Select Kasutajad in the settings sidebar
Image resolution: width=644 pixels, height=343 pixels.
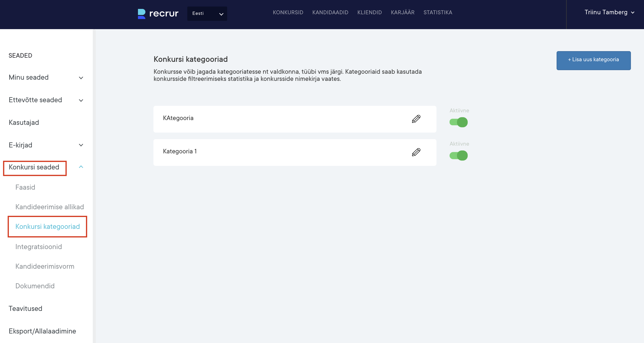pos(24,122)
